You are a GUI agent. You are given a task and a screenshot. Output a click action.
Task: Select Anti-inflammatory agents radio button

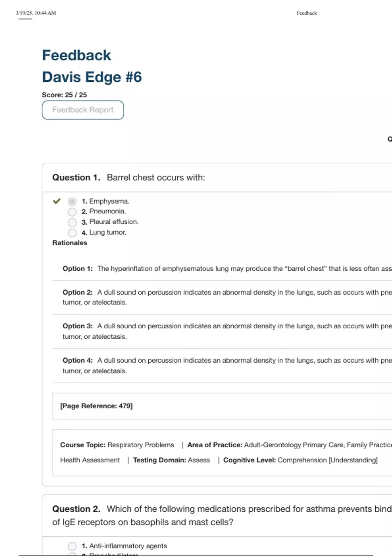point(72,546)
